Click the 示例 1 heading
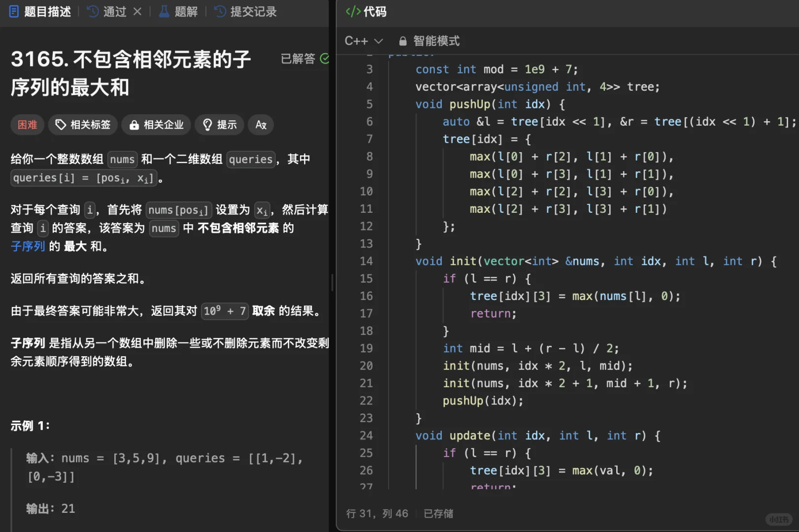This screenshot has height=532, width=799. click(x=30, y=426)
